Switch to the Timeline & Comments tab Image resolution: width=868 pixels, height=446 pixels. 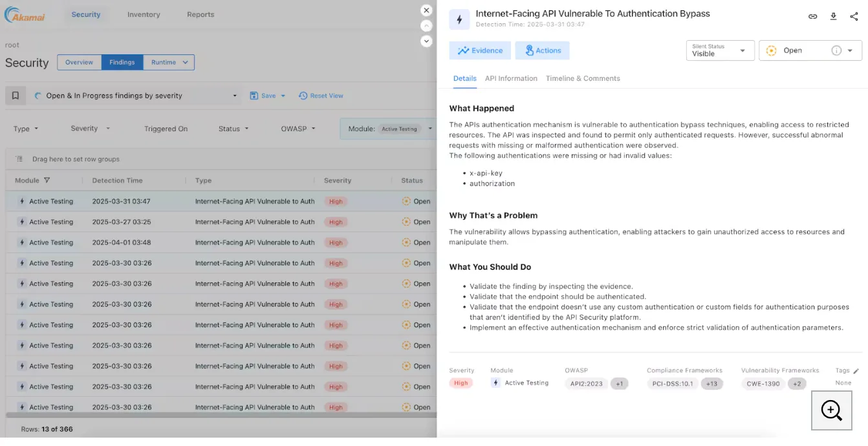(x=583, y=78)
